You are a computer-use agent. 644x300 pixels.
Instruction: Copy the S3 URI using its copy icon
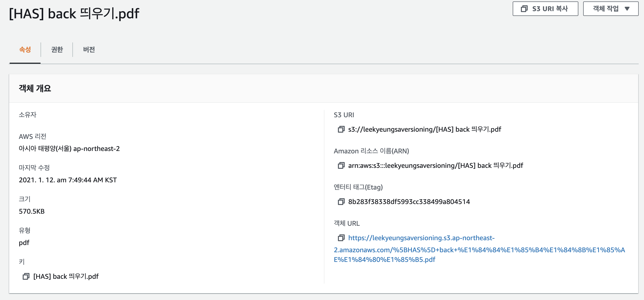tap(341, 130)
